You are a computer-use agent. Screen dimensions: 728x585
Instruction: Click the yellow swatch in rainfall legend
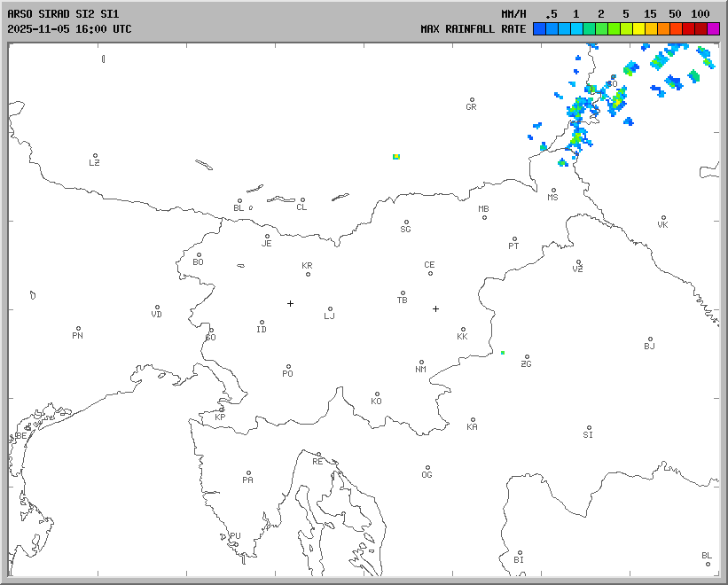(638, 29)
